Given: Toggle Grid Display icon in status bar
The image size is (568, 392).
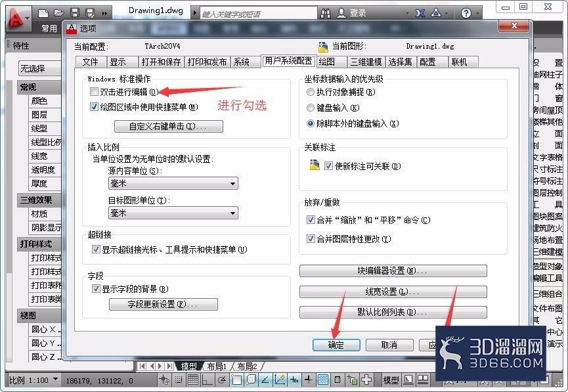Looking at the screenshot, I should pyautogui.click(x=192, y=380).
